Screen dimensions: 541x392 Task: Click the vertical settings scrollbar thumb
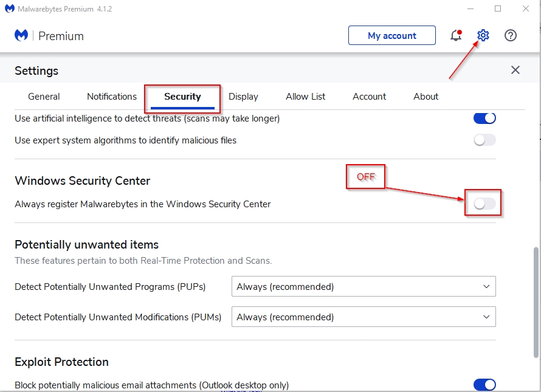pos(536,303)
